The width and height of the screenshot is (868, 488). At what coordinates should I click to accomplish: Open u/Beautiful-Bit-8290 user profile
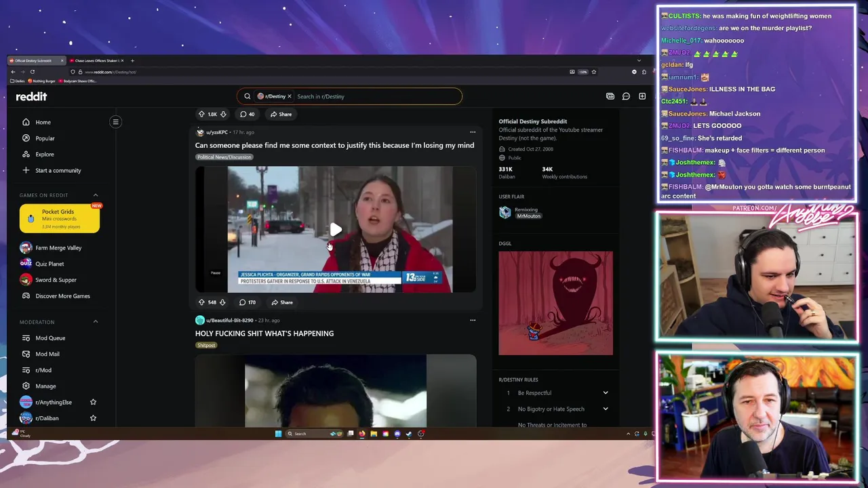(229, 320)
